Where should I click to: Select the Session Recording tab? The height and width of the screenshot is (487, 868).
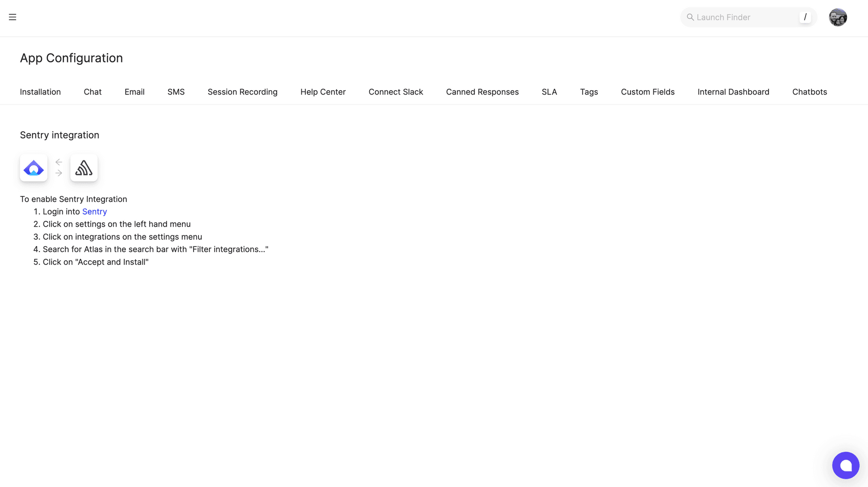pyautogui.click(x=242, y=92)
